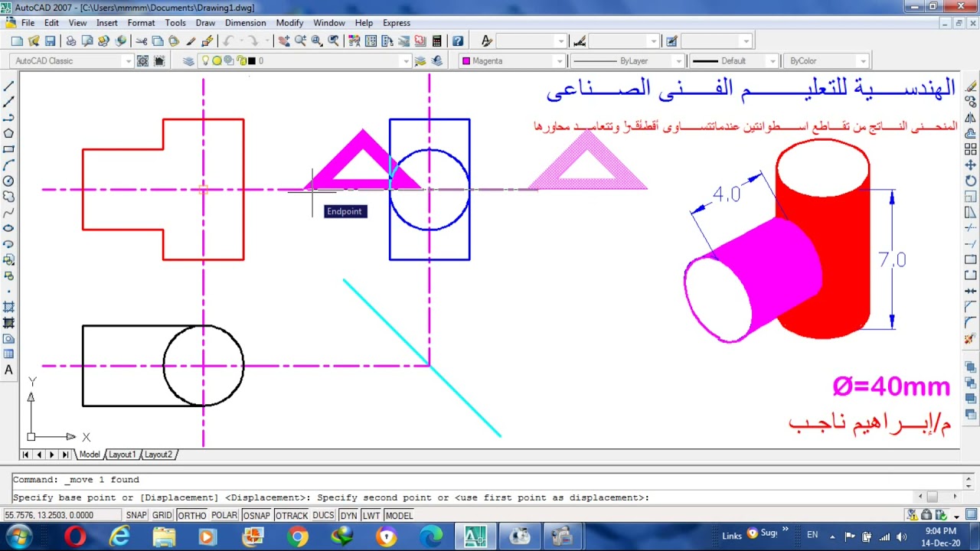
Task: Open the Default lineweight dropdown
Action: [772, 61]
